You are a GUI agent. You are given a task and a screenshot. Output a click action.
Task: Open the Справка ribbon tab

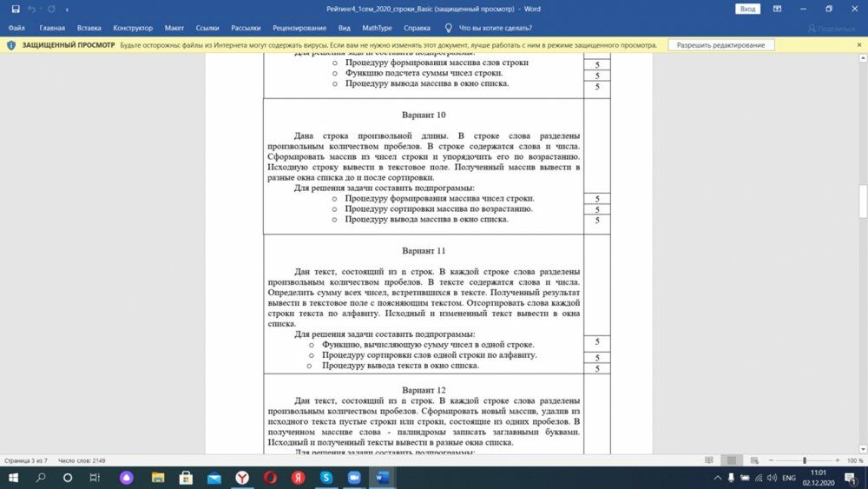pos(417,28)
